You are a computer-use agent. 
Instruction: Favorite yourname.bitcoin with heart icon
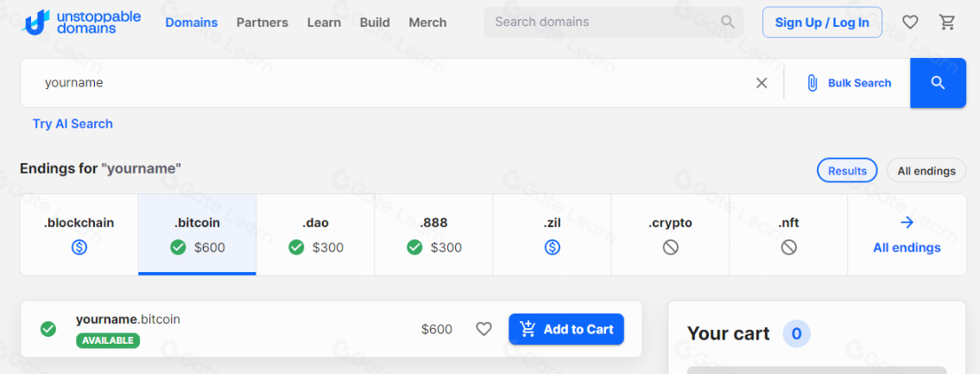click(x=484, y=329)
